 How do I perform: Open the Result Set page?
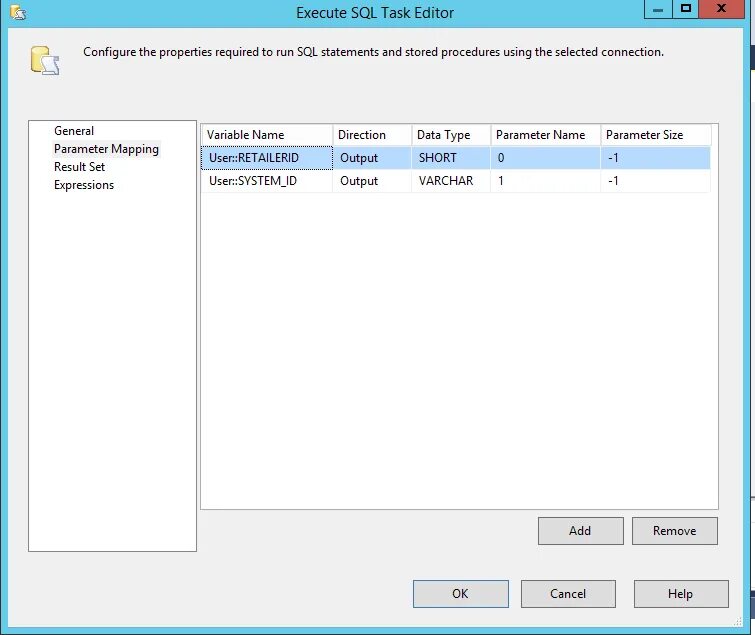click(79, 167)
